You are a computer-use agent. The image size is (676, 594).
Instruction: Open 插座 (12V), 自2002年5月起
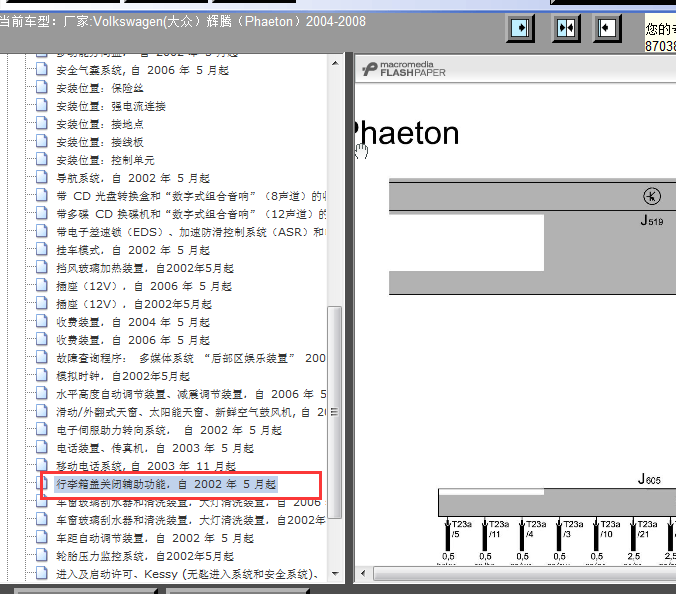(x=134, y=304)
